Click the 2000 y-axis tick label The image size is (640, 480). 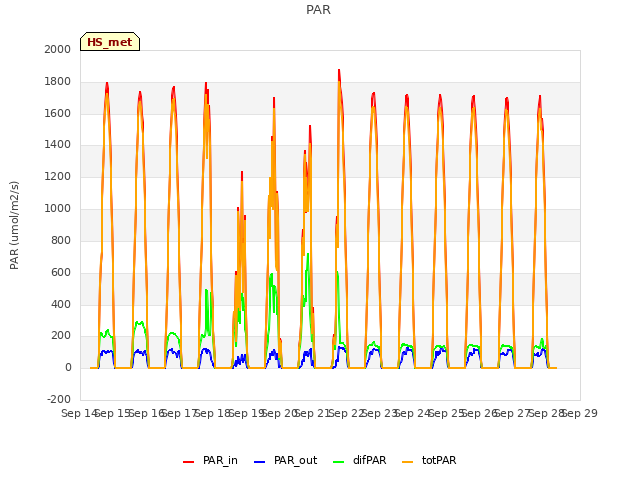pyautogui.click(x=58, y=49)
